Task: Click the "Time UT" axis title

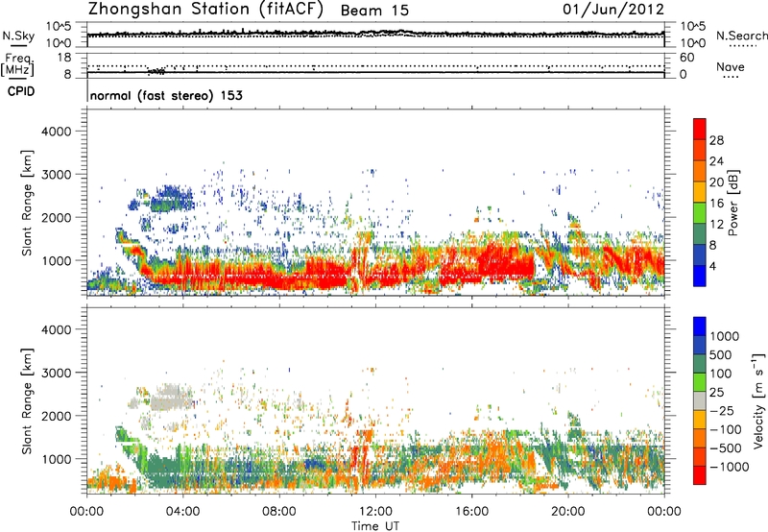Action: coord(375,526)
